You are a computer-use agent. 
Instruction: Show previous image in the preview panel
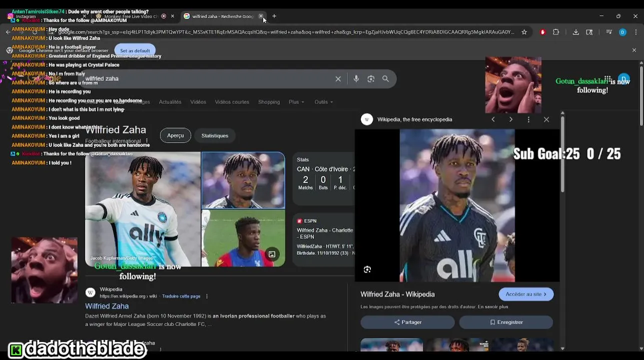point(493,119)
